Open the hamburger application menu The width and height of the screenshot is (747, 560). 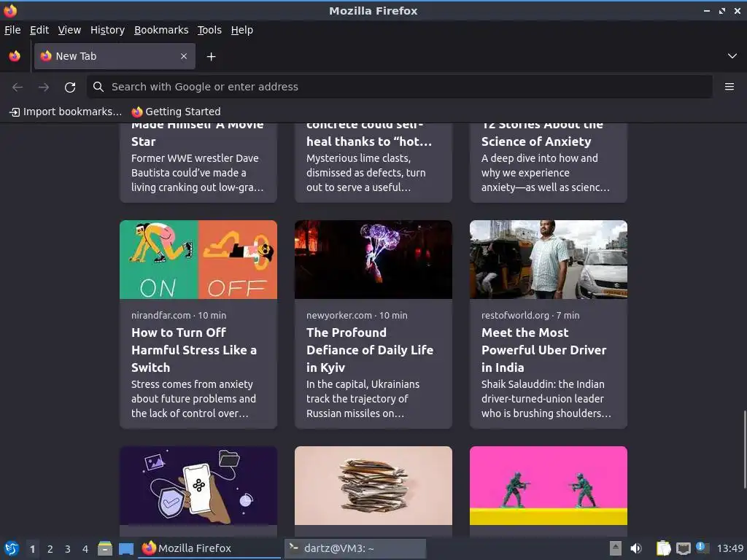pos(729,87)
